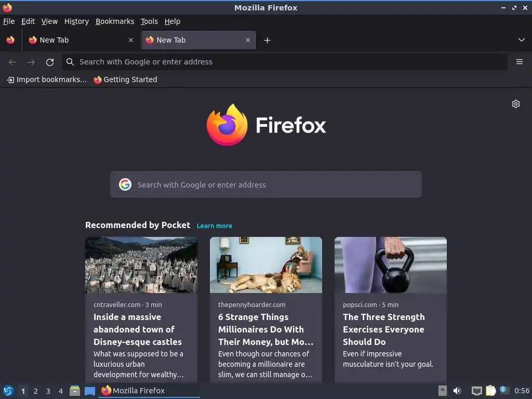Screen dimensions: 532x399
Task: Open the File menu
Action: 9,21
